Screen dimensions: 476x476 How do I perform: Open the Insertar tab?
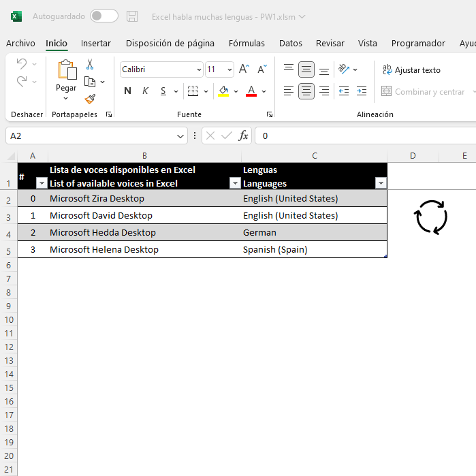[x=96, y=44]
